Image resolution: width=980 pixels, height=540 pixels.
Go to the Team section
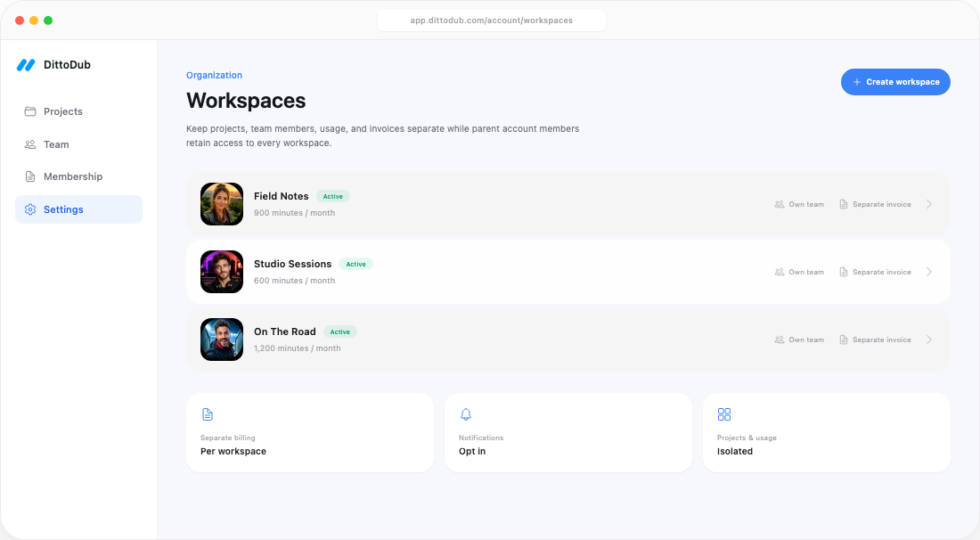tap(78, 144)
